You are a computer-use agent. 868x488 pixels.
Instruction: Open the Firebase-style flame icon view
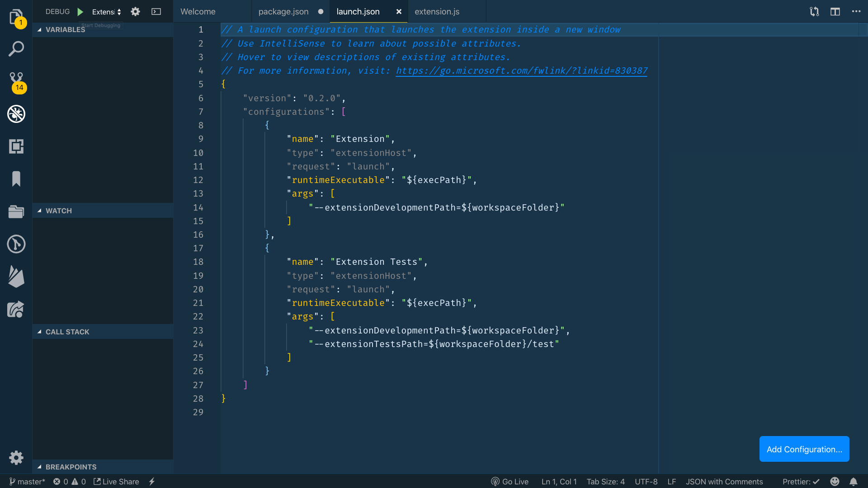(x=16, y=277)
